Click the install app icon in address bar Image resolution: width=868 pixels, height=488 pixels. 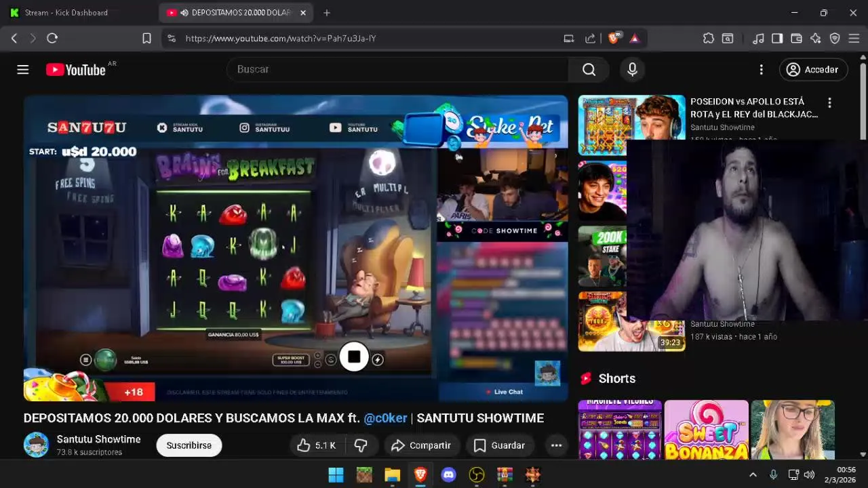click(x=569, y=39)
